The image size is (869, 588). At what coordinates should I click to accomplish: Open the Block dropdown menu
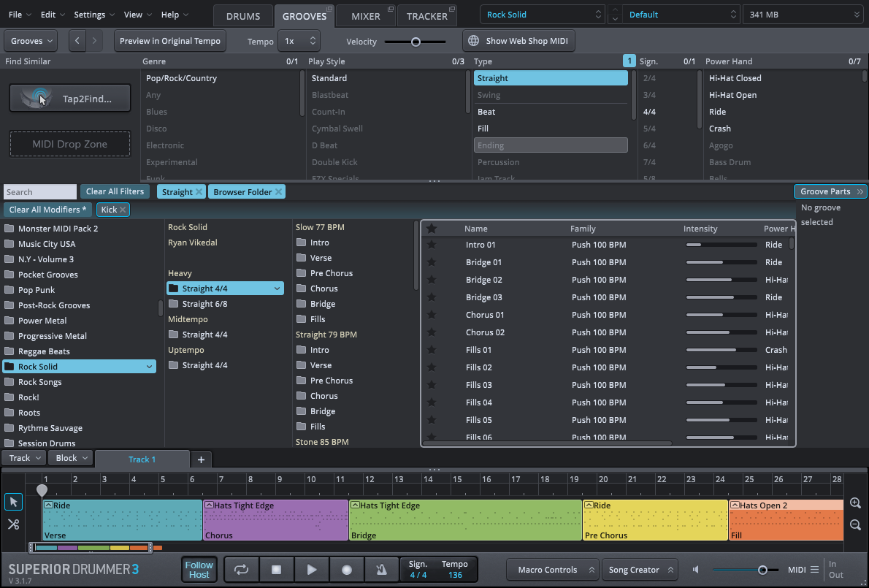[x=70, y=458]
